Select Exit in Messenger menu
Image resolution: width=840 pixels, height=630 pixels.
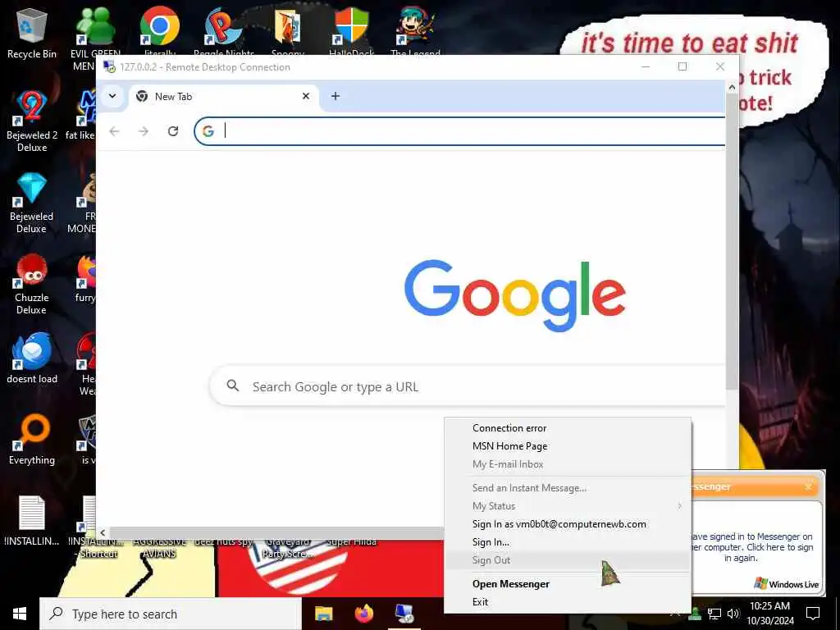[568, 601]
